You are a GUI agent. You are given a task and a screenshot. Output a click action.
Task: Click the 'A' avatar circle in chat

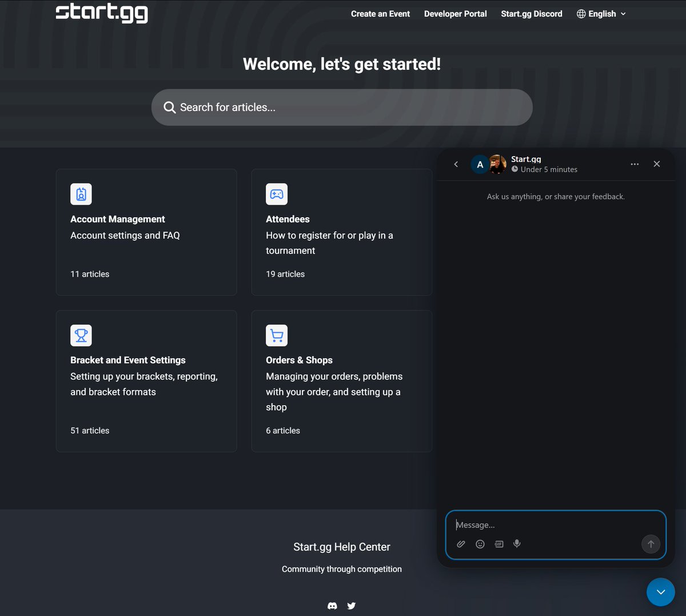click(x=480, y=165)
